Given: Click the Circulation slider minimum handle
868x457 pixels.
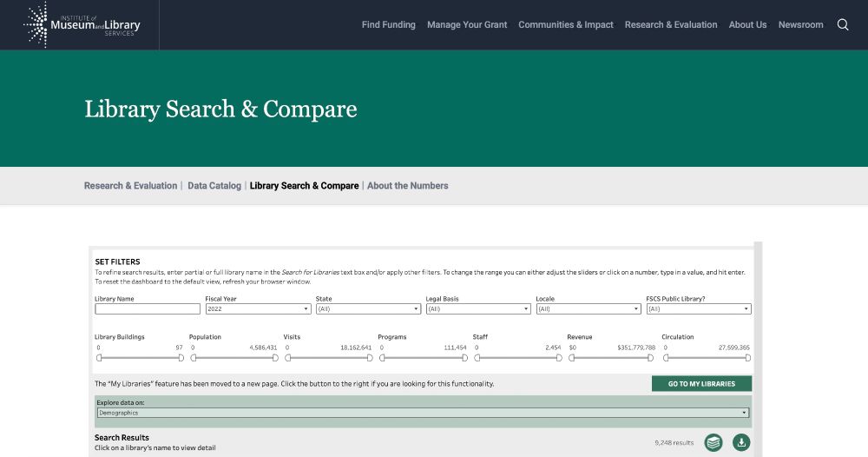Looking at the screenshot, I should tap(667, 358).
